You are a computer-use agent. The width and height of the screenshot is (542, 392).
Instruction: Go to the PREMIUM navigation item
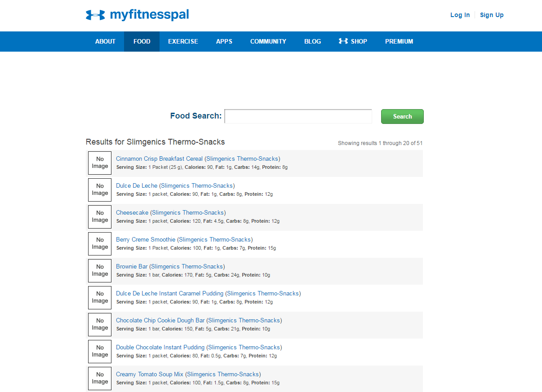(x=399, y=41)
